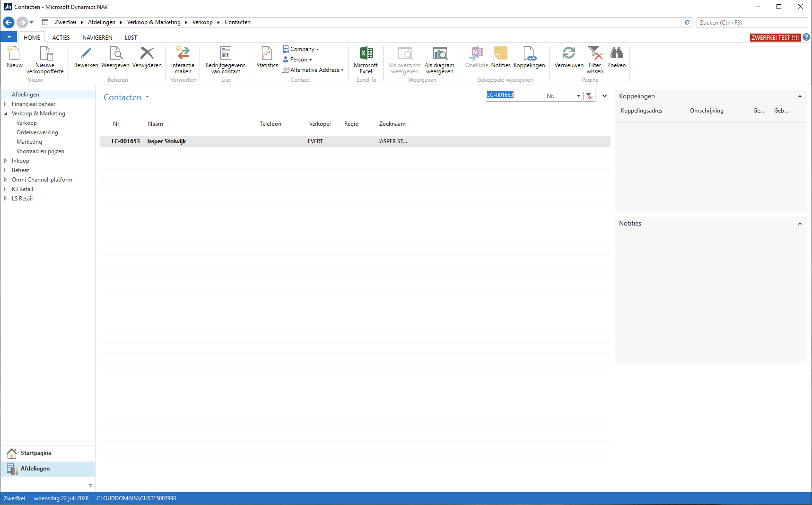
Task: Collapse the Notities factbox
Action: [800, 224]
